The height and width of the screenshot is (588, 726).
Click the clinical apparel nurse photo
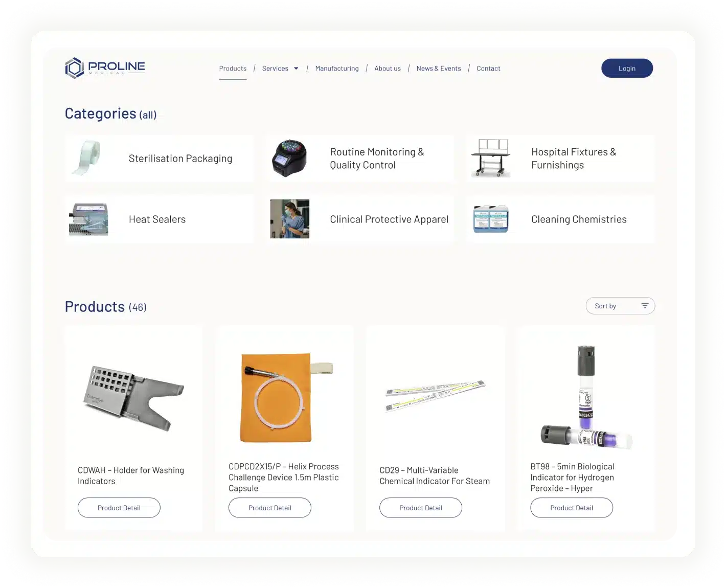pos(290,219)
